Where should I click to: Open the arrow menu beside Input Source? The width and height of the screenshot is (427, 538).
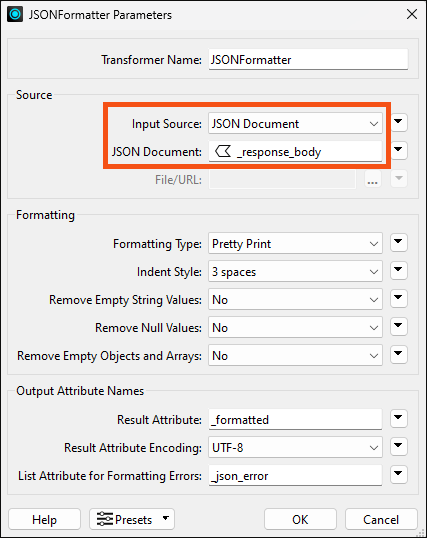[x=399, y=122]
